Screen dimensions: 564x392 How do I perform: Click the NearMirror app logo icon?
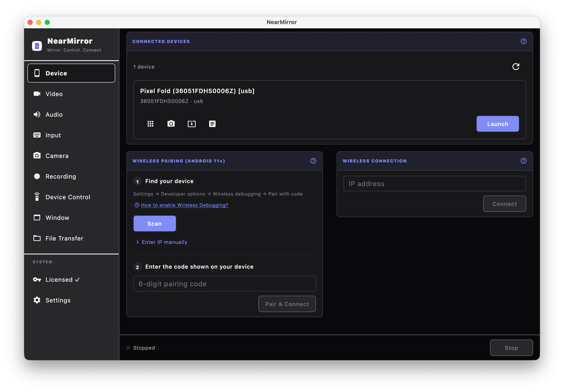point(37,46)
